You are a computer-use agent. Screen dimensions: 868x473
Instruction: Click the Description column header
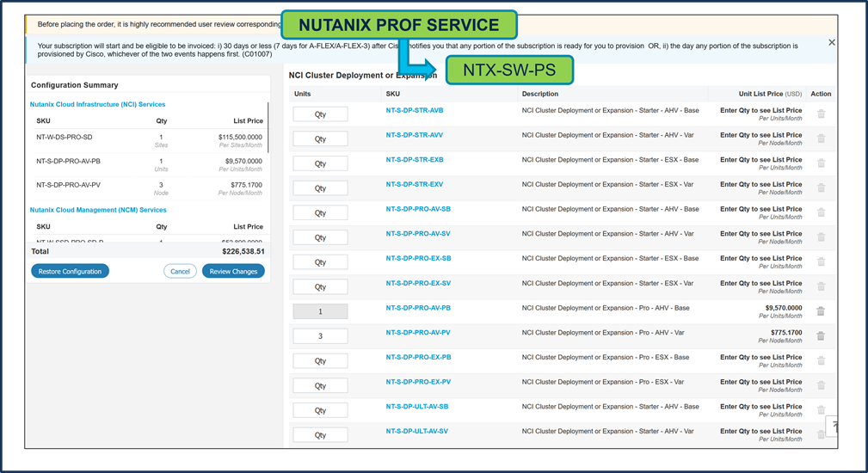tap(539, 94)
